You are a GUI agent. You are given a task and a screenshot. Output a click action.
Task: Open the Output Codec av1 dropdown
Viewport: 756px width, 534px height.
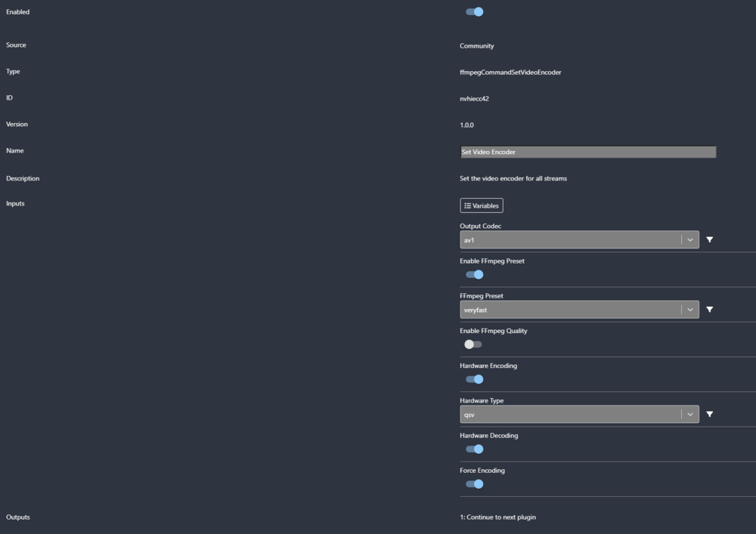tap(580, 239)
